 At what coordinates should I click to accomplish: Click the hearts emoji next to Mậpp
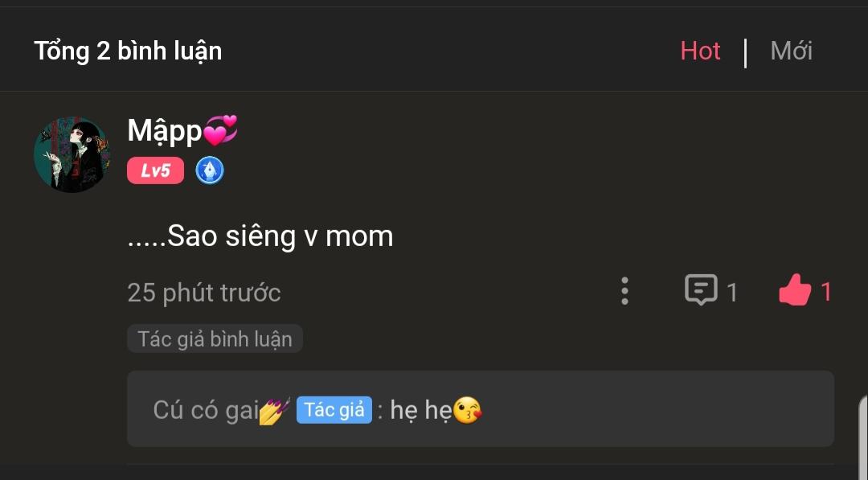tap(220, 130)
